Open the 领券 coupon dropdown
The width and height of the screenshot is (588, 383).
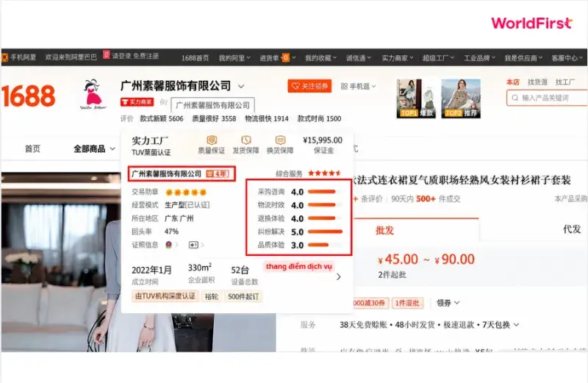(x=448, y=303)
